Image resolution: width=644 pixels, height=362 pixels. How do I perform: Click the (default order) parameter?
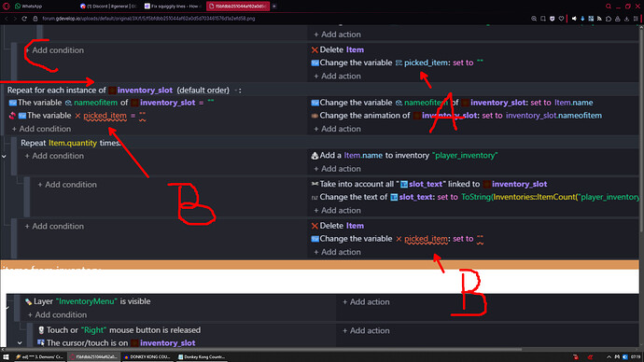(x=203, y=90)
